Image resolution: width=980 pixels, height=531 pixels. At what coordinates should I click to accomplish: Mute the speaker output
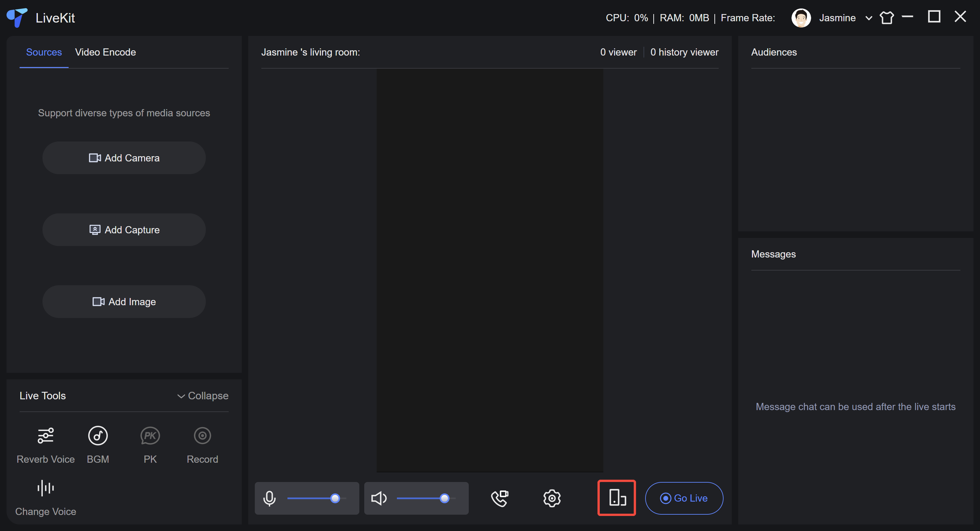pos(379,498)
